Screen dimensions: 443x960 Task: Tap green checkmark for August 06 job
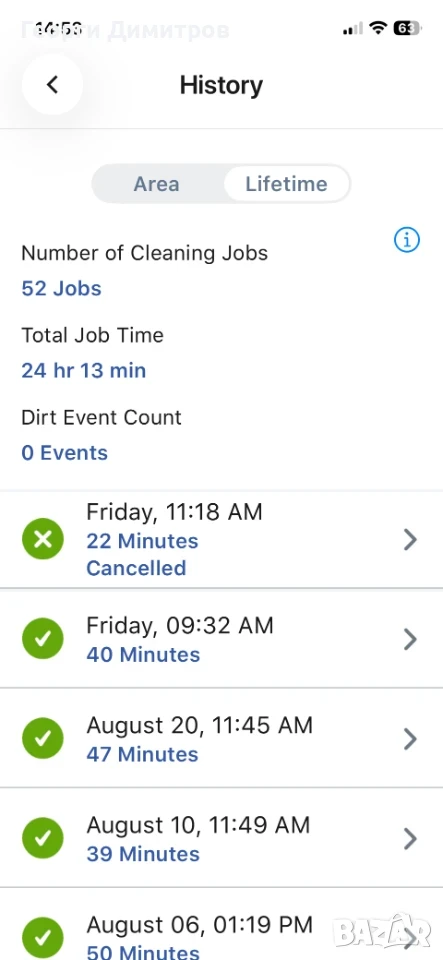[43, 938]
